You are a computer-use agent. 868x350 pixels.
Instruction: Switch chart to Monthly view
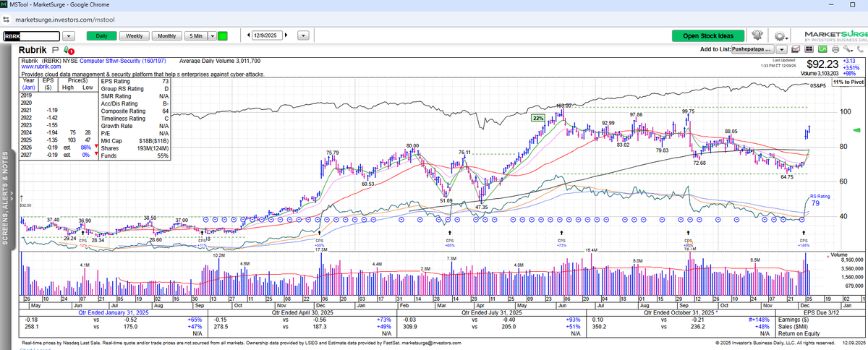(x=166, y=35)
